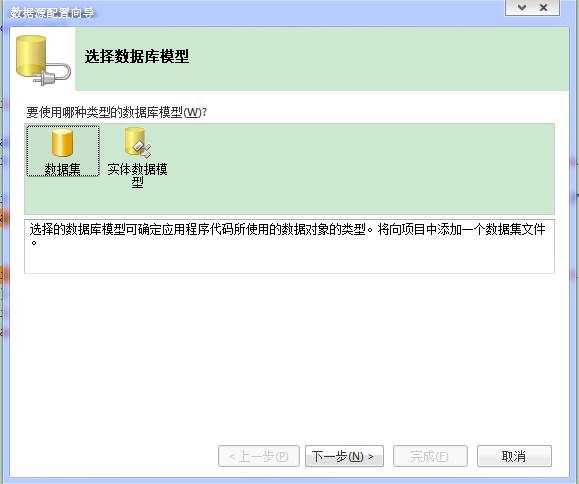The image size is (579, 484).
Task: Select the 实体数据模型 entity model icon
Action: tap(137, 158)
